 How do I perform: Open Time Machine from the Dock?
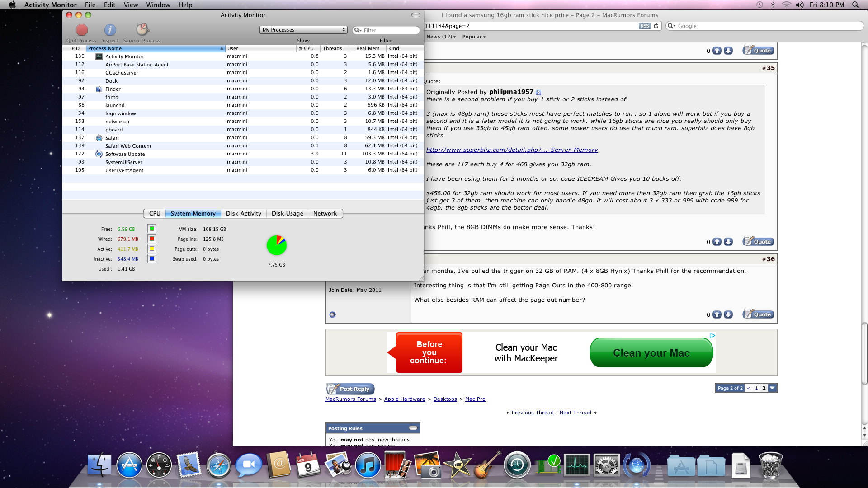point(517,465)
